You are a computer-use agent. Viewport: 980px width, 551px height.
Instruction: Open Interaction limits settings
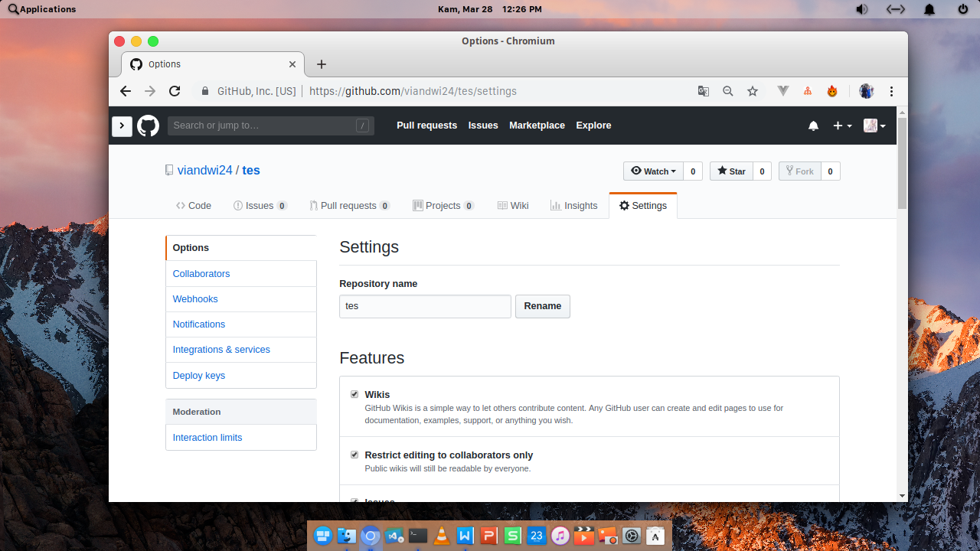(241, 438)
